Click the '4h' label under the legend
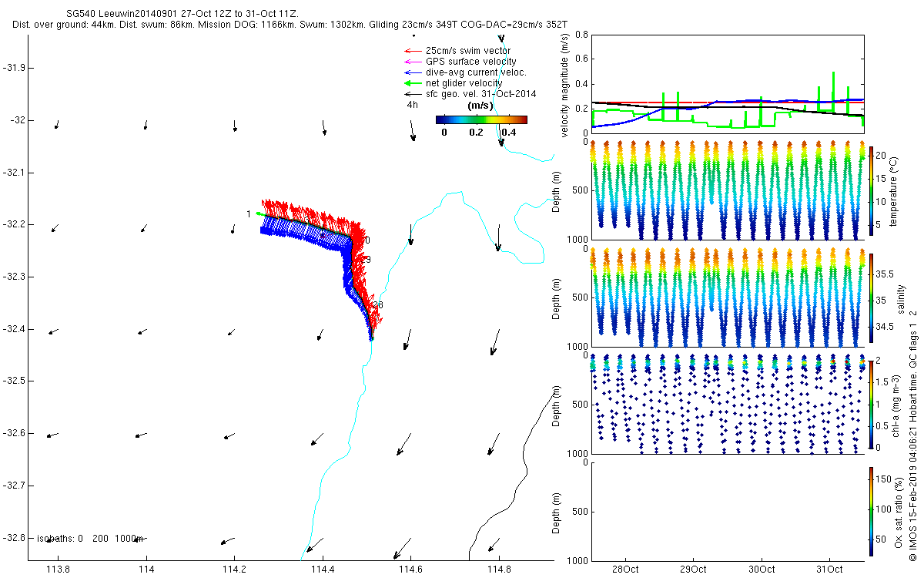The width and height of the screenshot is (924, 578). pos(413,105)
